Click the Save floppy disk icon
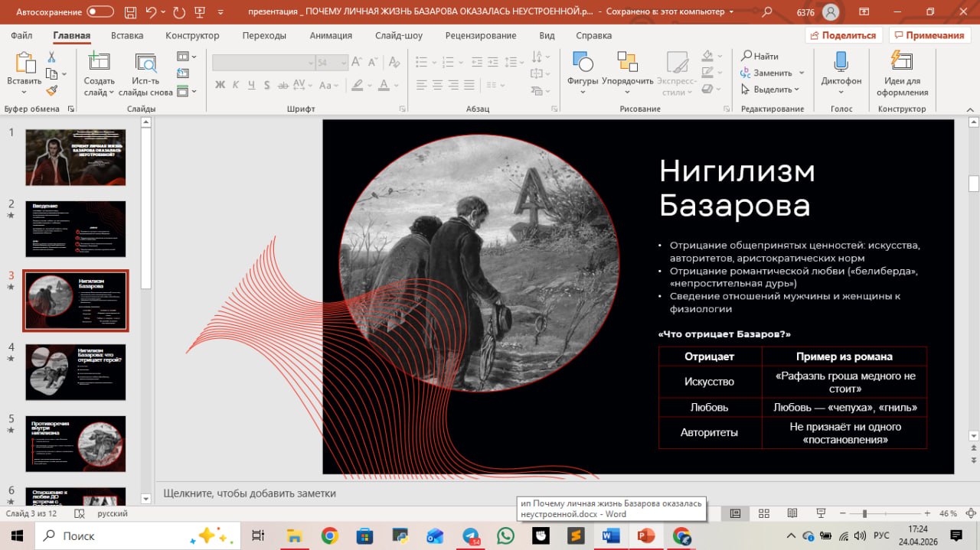The image size is (980, 550). (129, 12)
